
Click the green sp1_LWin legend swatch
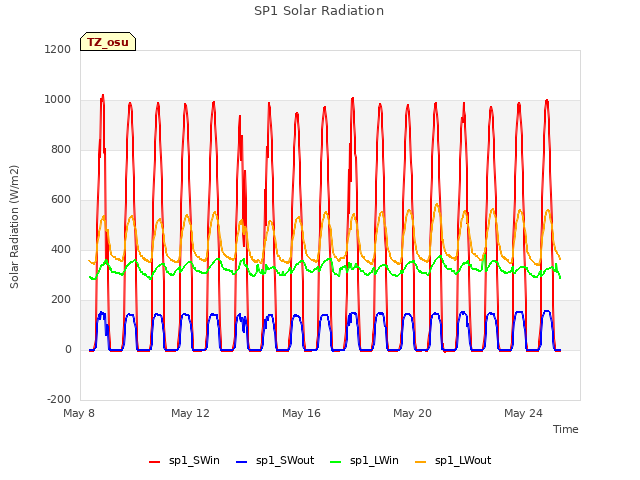335,462
